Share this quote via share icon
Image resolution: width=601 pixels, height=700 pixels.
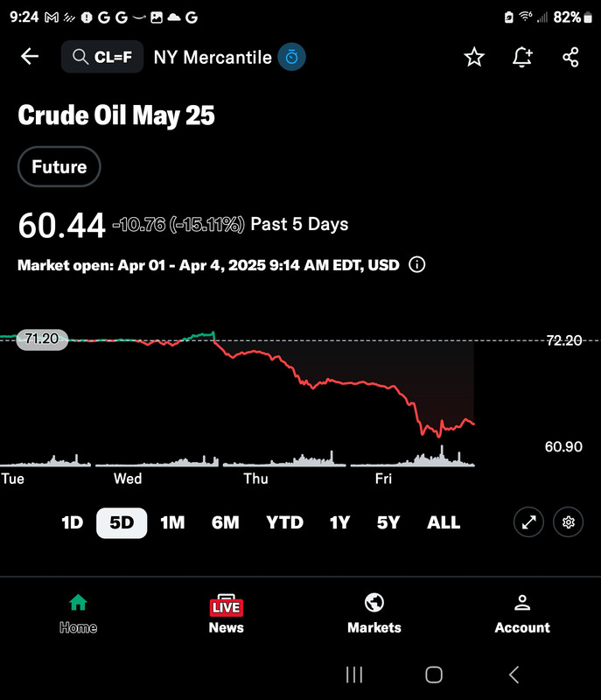(x=570, y=57)
